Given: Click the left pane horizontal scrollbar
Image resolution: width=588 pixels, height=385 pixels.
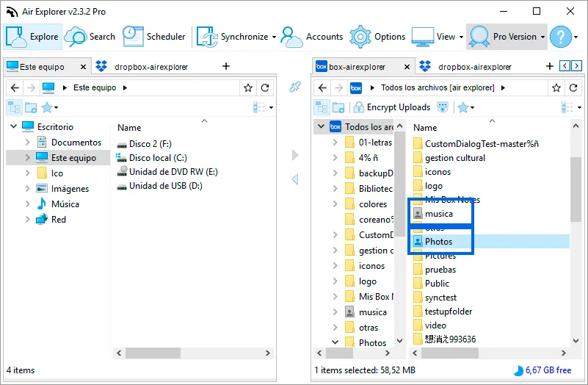Looking at the screenshot, I should coord(153,353).
